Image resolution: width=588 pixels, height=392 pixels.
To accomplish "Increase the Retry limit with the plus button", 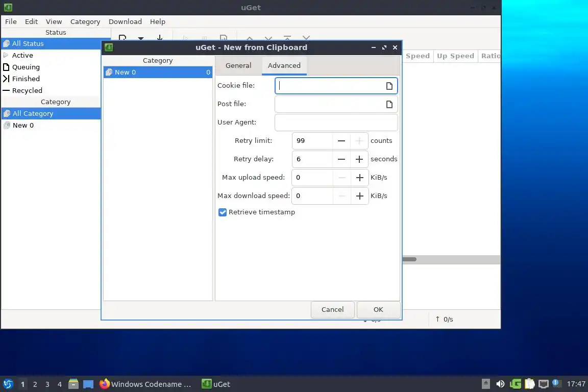I will point(359,141).
